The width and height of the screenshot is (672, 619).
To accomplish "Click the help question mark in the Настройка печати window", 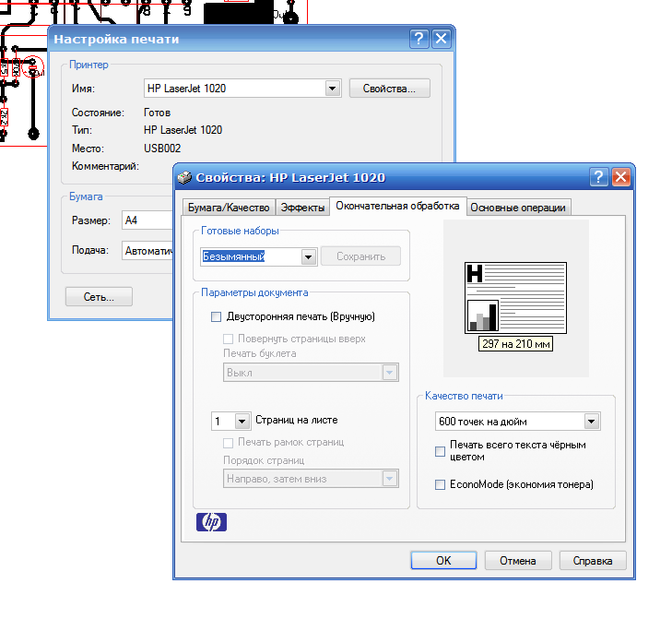I will tap(419, 39).
